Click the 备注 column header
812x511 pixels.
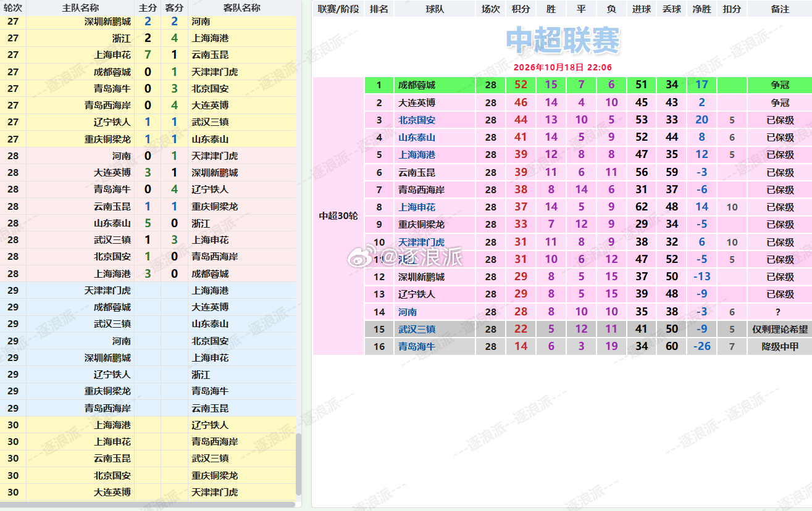pyautogui.click(x=780, y=9)
